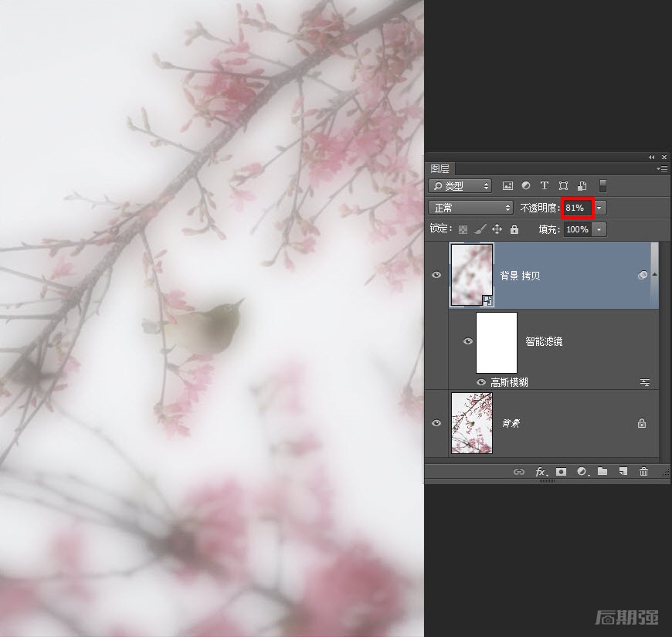
Task: Hide the 背景 layer
Action: (x=436, y=423)
